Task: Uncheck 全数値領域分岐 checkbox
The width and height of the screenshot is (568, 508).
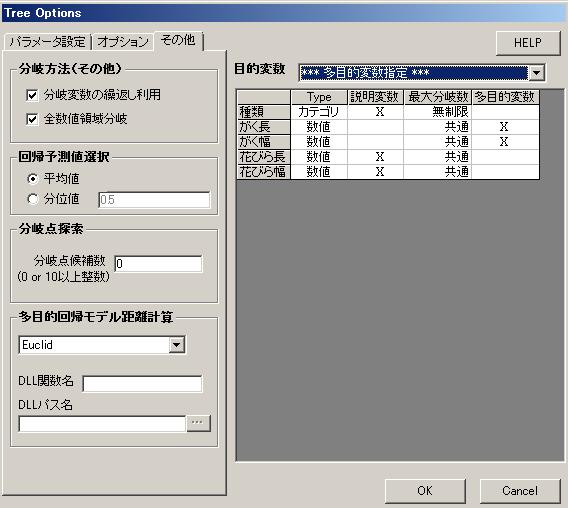Action: coord(32,119)
